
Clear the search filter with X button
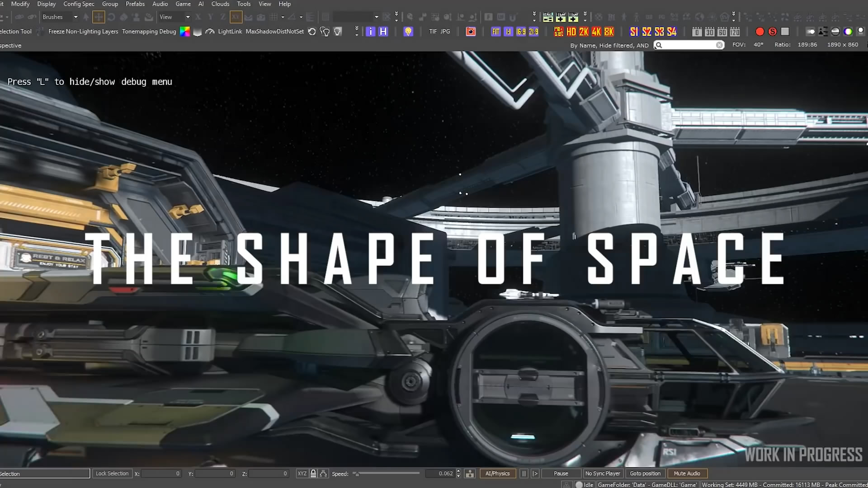(719, 45)
